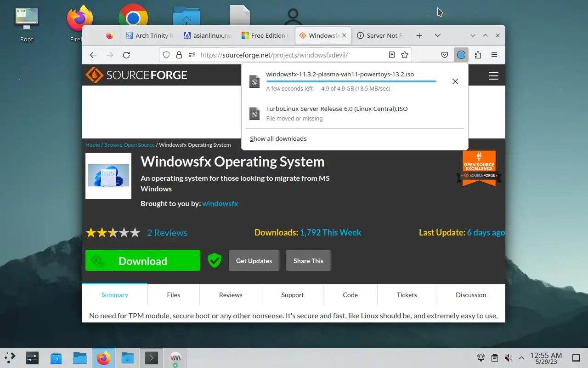Open the Tickets tab
The height and width of the screenshot is (368, 588).
point(407,295)
